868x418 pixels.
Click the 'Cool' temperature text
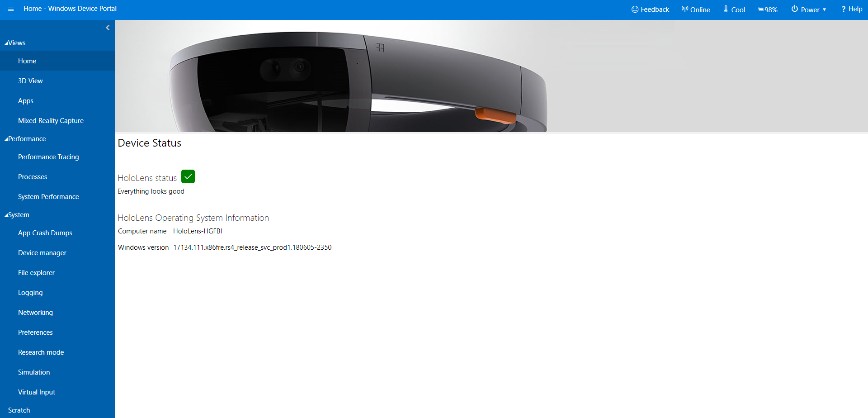[x=738, y=9]
